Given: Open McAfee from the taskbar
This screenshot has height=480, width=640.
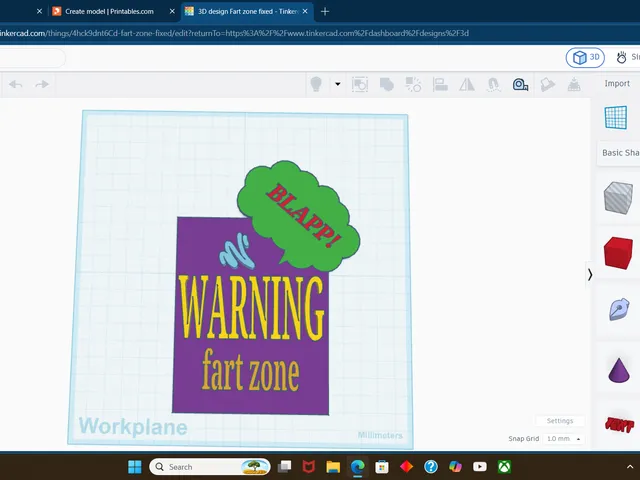Looking at the screenshot, I should coord(309,467).
